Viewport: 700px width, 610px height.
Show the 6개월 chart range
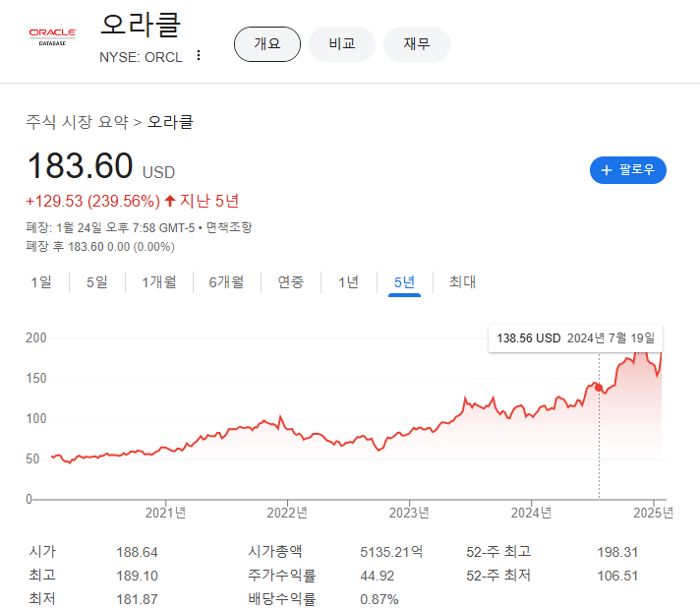(x=226, y=282)
